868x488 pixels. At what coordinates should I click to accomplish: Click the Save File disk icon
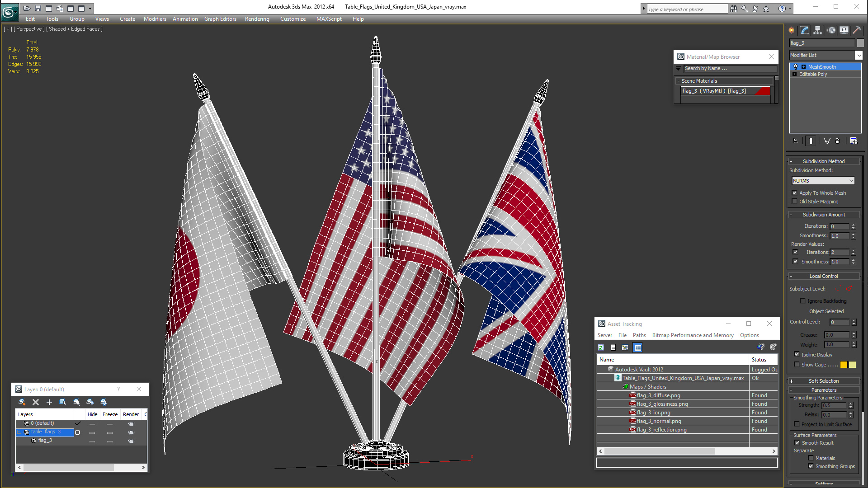38,8
